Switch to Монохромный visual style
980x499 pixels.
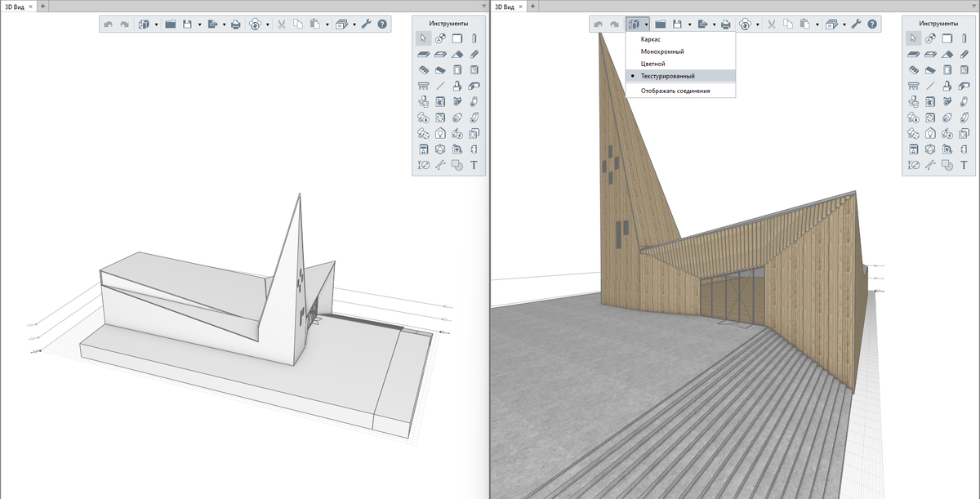662,51
